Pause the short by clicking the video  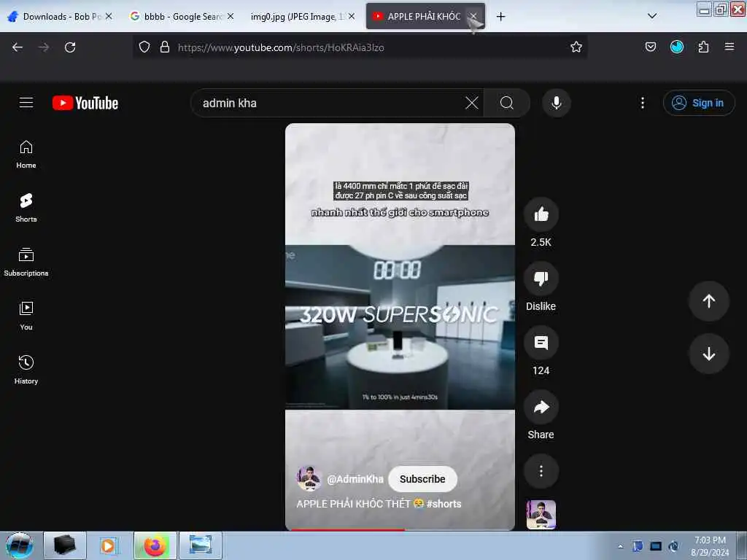pos(400,326)
